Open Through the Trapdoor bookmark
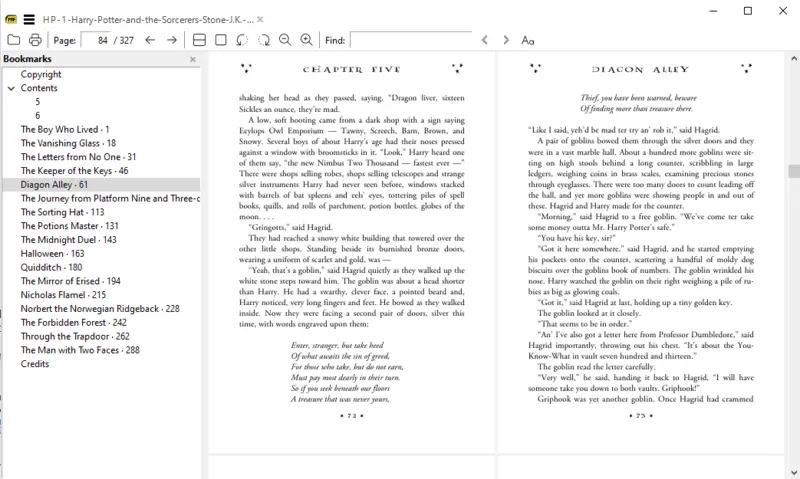 [75, 336]
